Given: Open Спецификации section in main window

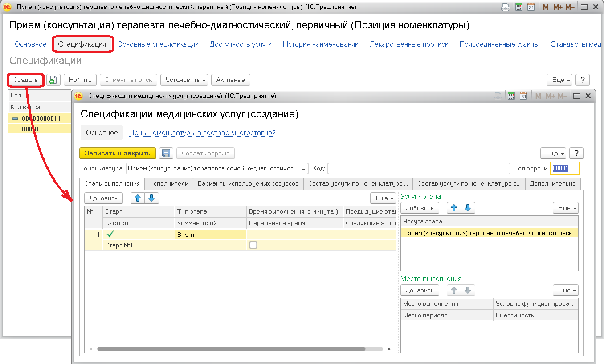Looking at the screenshot, I should click(82, 44).
